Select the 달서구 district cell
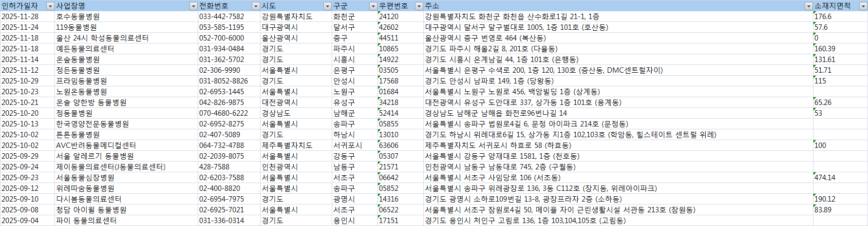The height and width of the screenshot is (226, 868). pyautogui.click(x=355, y=27)
